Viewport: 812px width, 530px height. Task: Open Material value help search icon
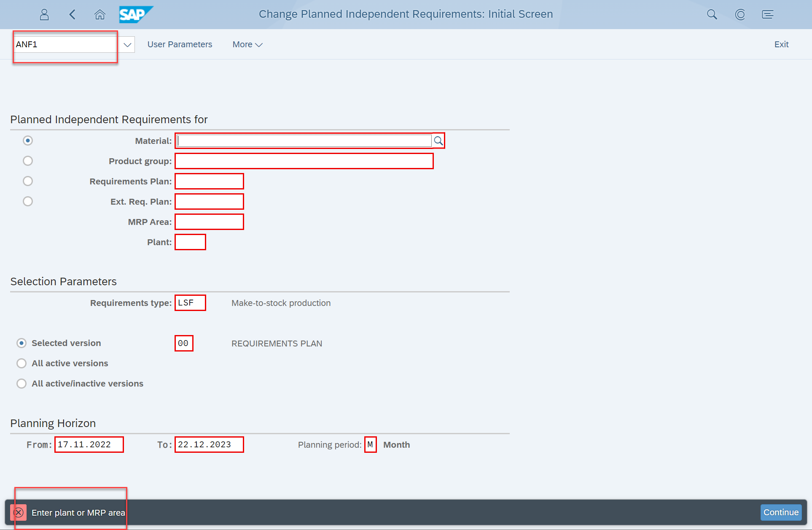(438, 141)
